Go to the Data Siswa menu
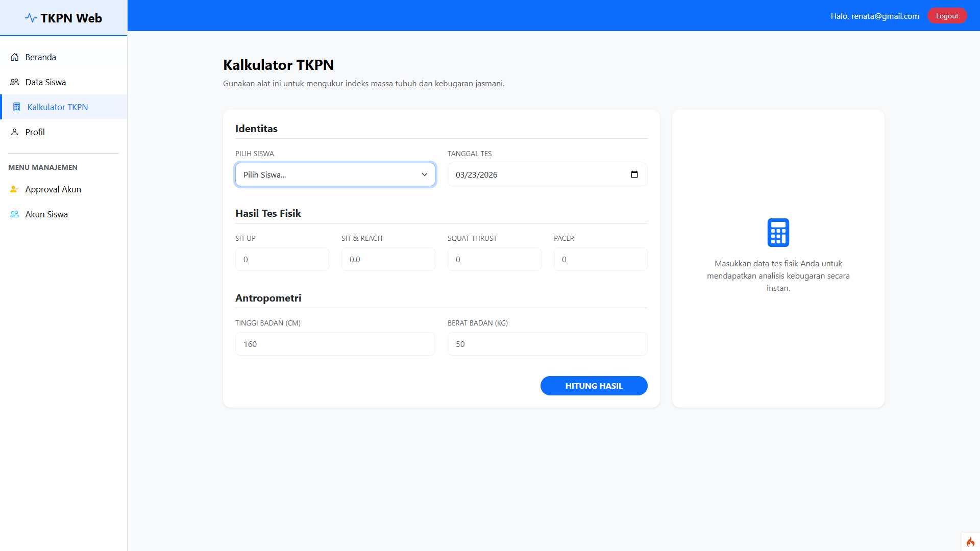 pos(45,82)
